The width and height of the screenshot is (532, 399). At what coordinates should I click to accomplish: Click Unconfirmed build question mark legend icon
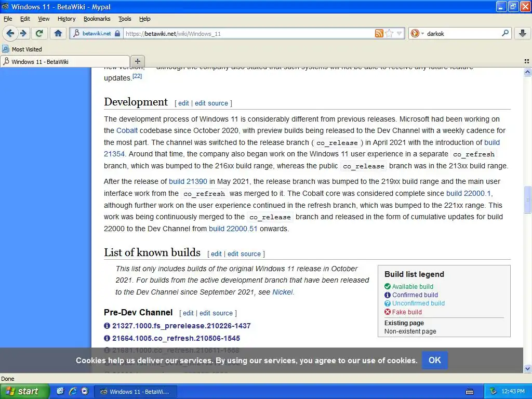pos(388,303)
